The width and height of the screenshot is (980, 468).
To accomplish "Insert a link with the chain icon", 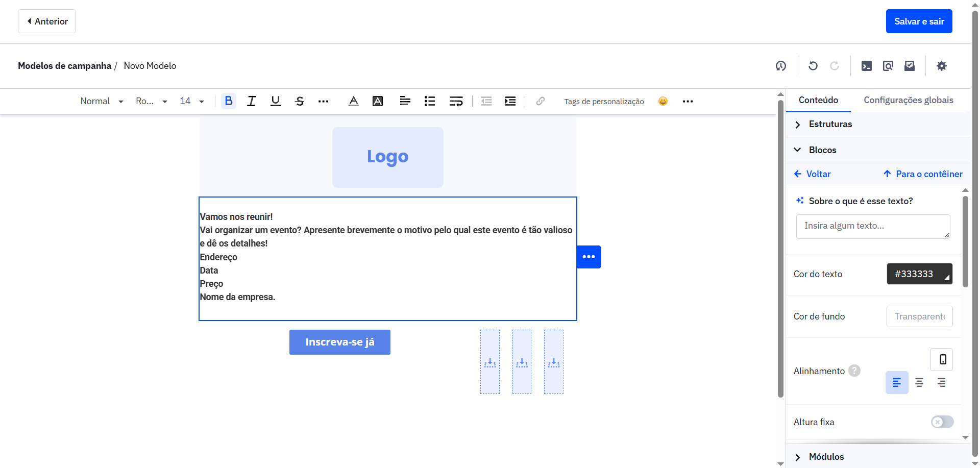I will (x=540, y=101).
